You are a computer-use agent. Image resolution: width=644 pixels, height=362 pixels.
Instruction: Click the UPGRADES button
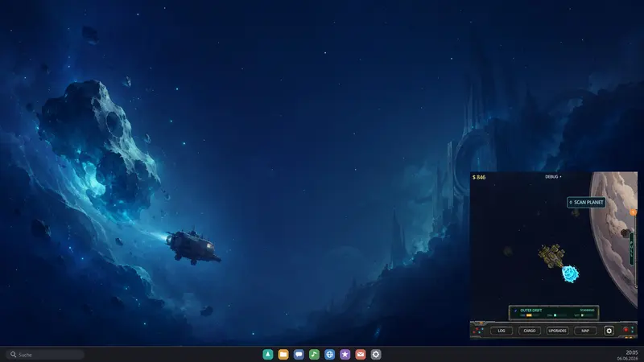click(x=557, y=331)
